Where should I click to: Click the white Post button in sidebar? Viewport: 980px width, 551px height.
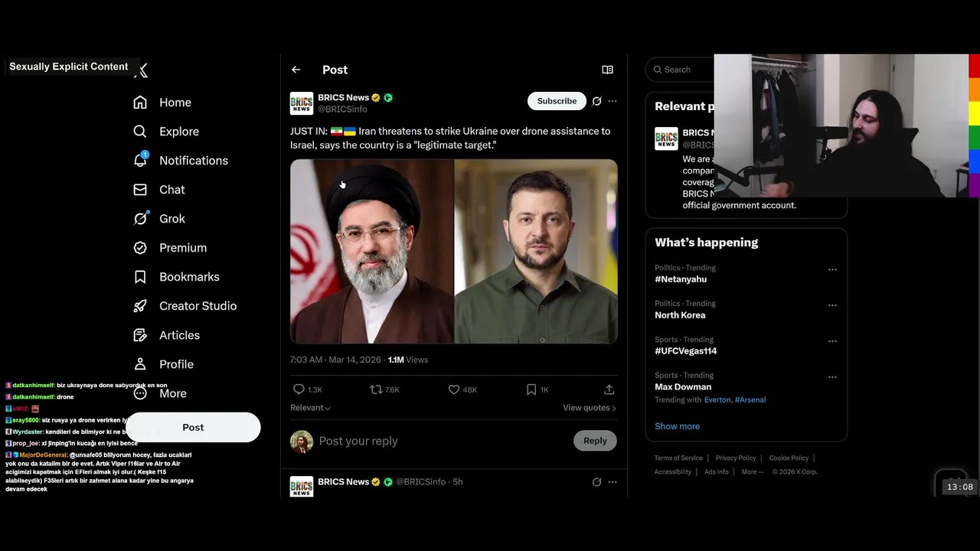193,427
